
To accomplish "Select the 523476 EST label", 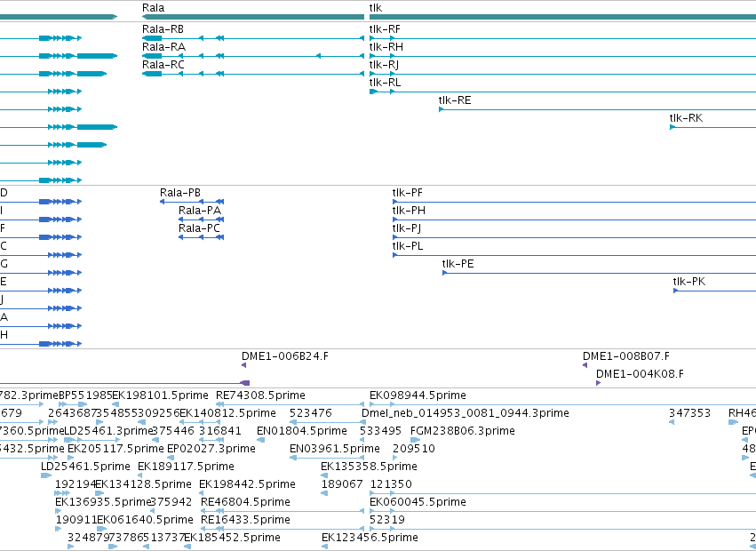I will click(x=311, y=413).
